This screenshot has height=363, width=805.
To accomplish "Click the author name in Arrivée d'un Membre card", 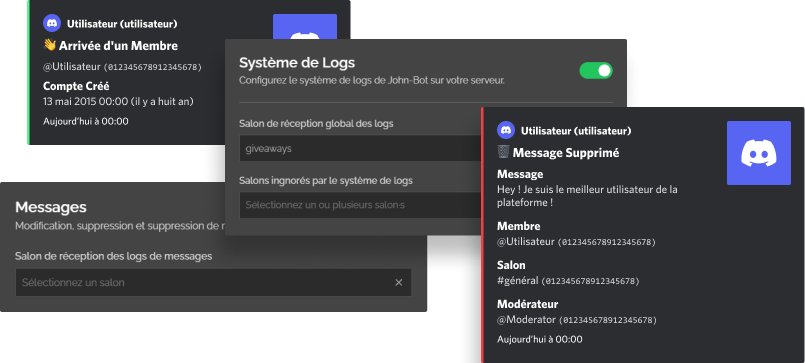I will tap(122, 24).
